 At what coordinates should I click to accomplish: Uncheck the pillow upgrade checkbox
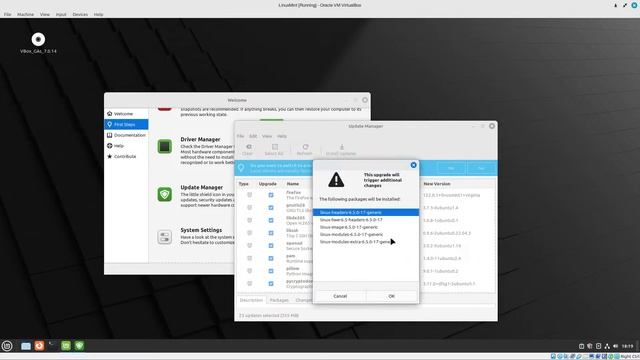click(x=271, y=271)
